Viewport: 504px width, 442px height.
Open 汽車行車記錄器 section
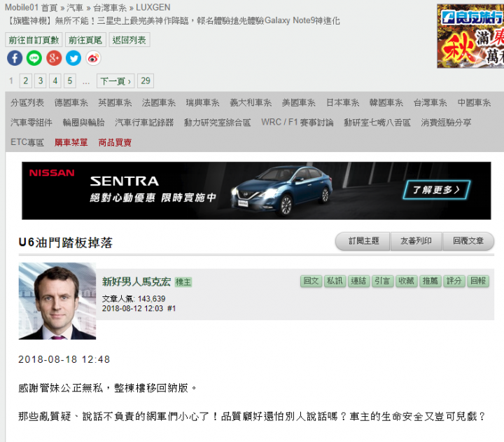[144, 123]
